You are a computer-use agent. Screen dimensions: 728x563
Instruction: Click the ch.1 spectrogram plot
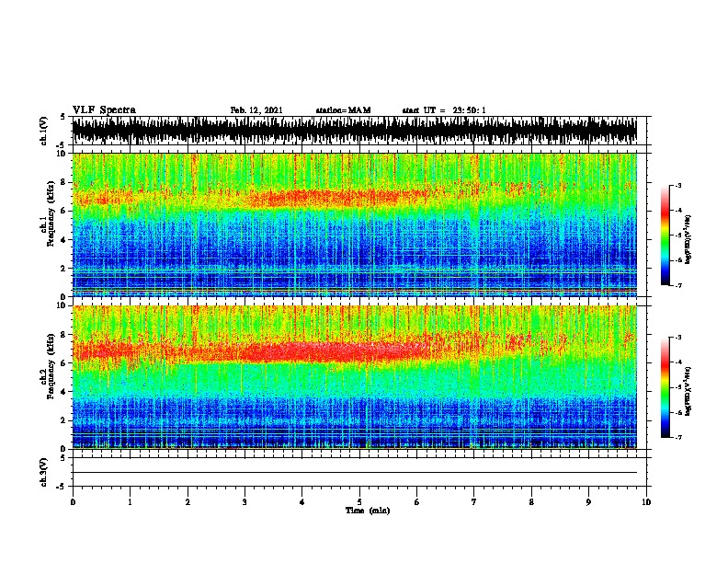coord(354,224)
